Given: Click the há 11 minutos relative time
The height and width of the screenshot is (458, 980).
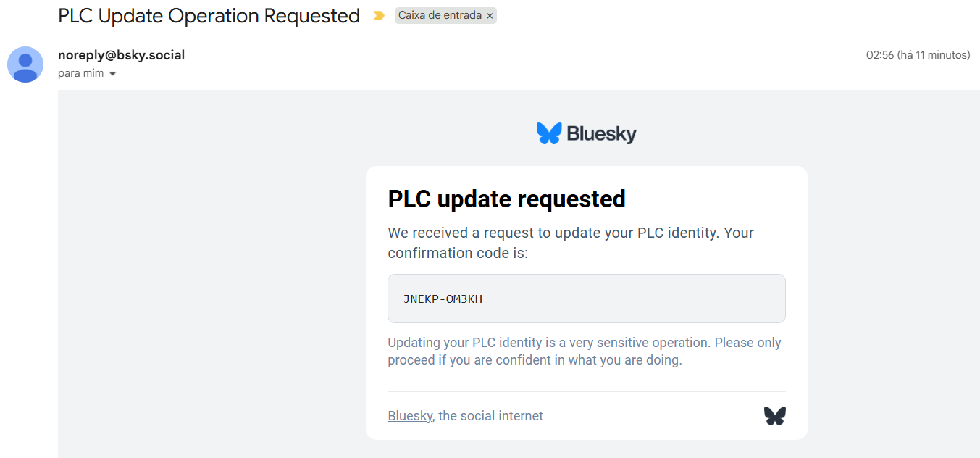Looking at the screenshot, I should [934, 55].
